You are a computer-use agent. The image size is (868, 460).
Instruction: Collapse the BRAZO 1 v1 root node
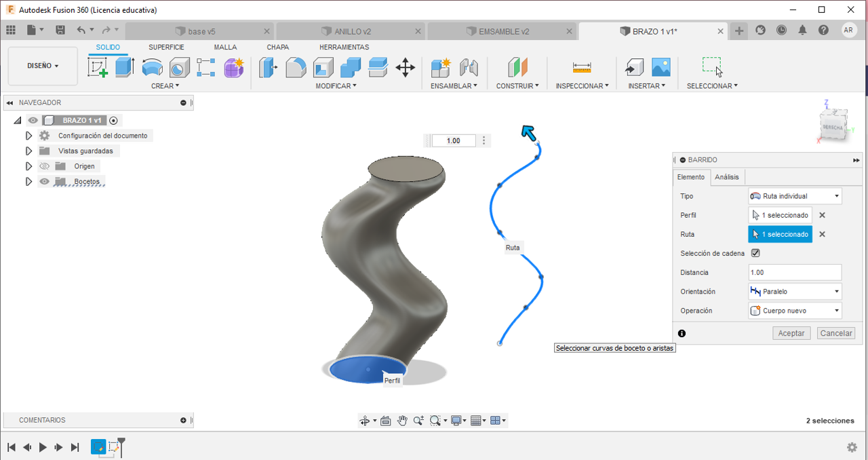18,120
